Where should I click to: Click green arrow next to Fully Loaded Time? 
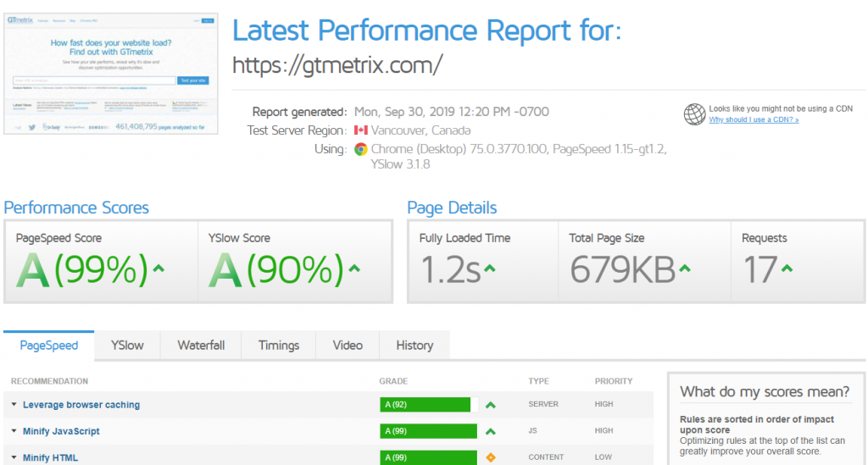point(490,269)
